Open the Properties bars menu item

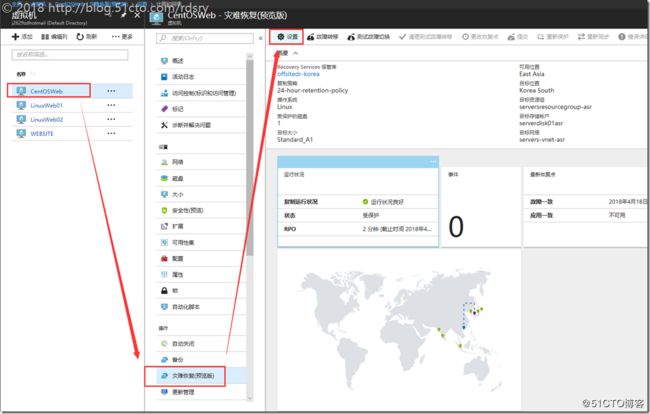[x=201, y=275]
